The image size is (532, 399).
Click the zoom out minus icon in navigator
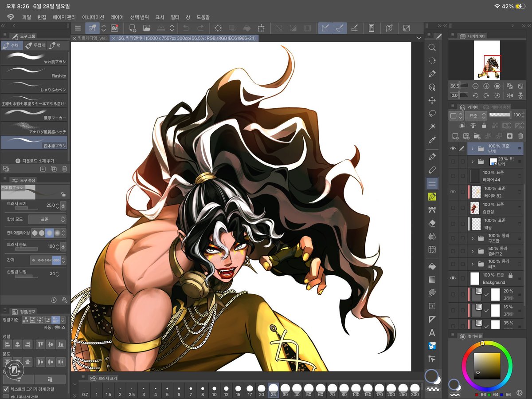(475, 86)
